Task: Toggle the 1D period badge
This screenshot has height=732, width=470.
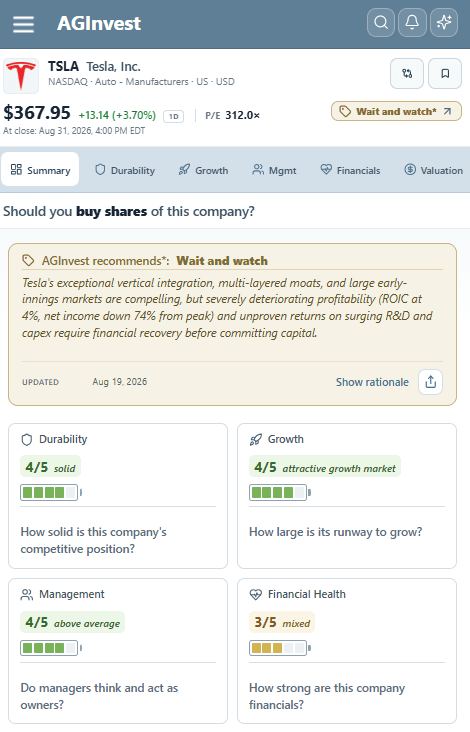Action: 174,116
